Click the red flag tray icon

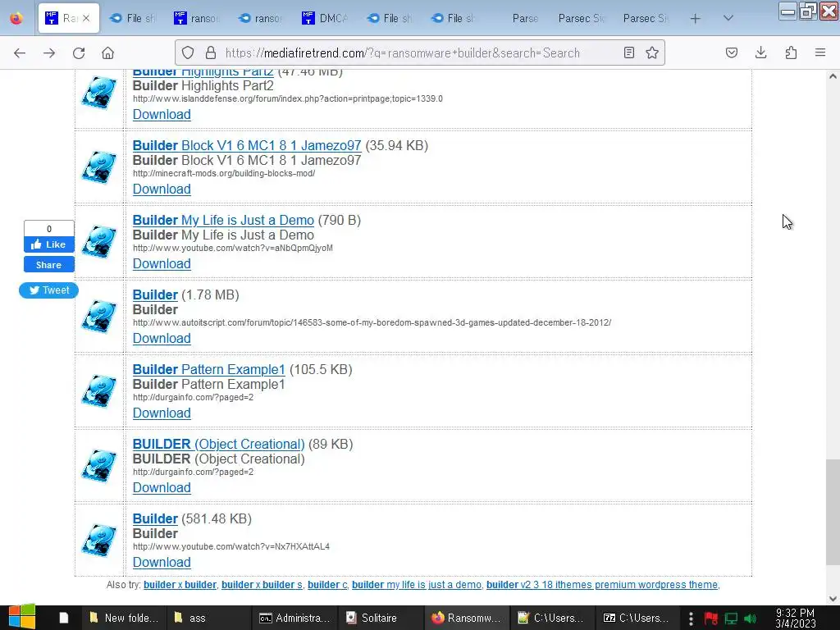(711, 619)
